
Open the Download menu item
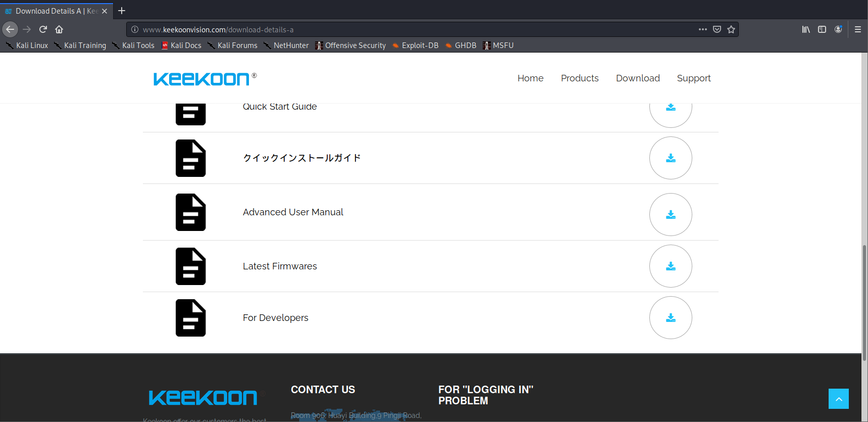tap(638, 78)
